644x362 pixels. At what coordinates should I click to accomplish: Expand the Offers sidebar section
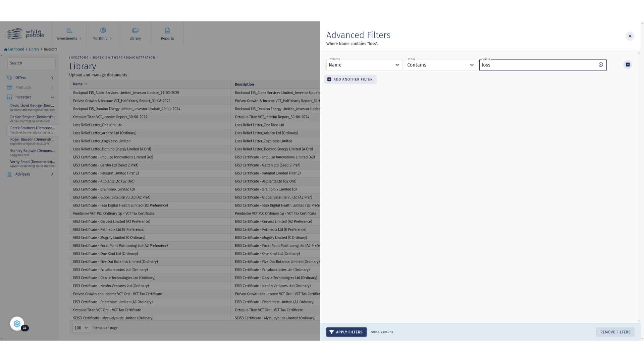coord(52,78)
